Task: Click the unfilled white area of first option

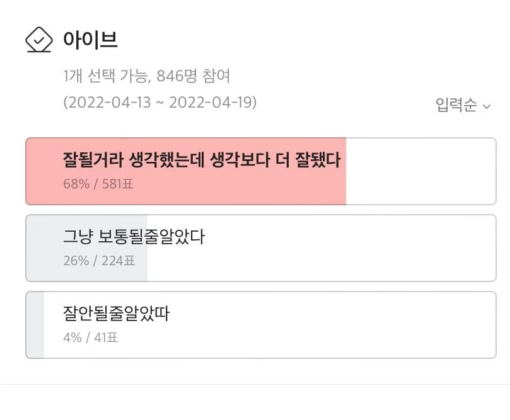Action: coord(421,171)
